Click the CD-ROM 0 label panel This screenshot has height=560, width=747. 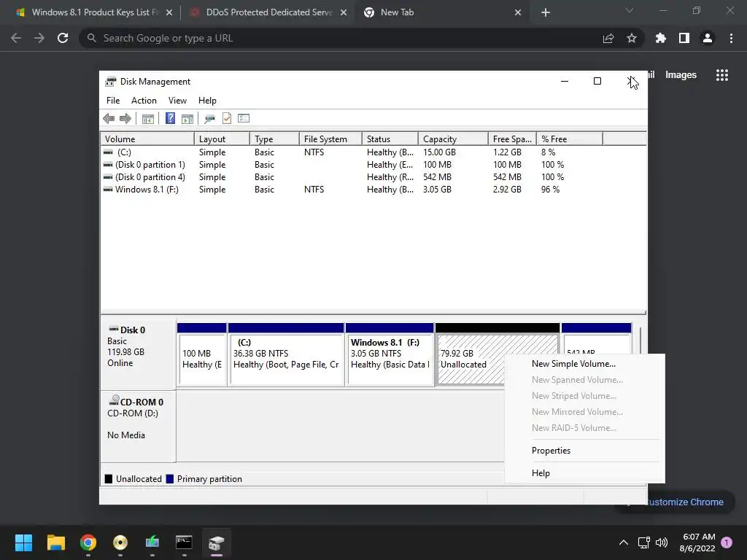[138, 426]
